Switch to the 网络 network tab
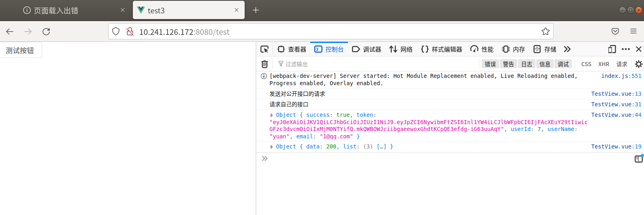Screen dimensions: 644x215 [x=401, y=49]
